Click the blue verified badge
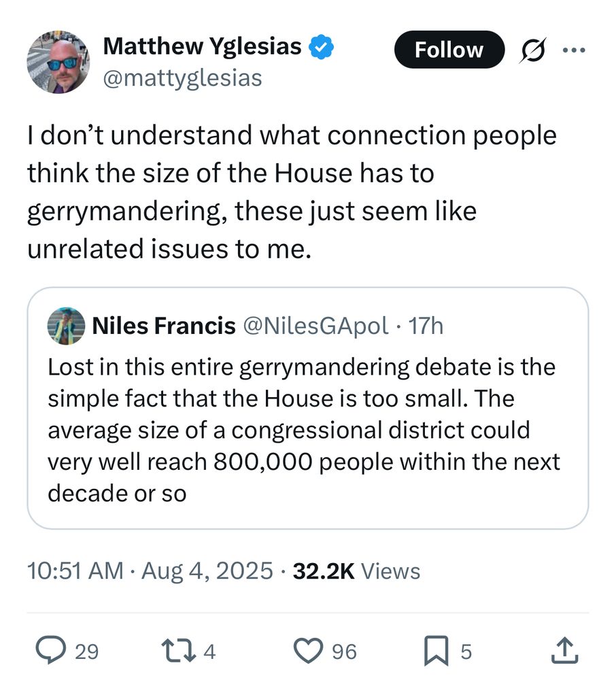Viewport: 616px width, 680px height. [x=321, y=47]
